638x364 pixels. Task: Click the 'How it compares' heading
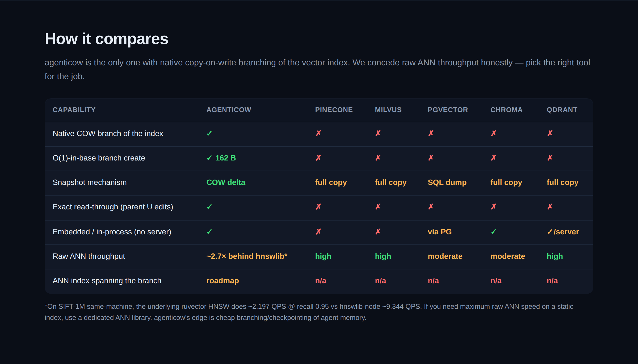coord(106,39)
